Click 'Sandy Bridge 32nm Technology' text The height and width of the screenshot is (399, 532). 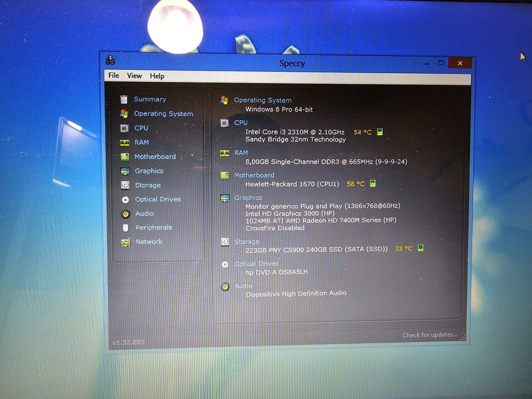tap(295, 140)
